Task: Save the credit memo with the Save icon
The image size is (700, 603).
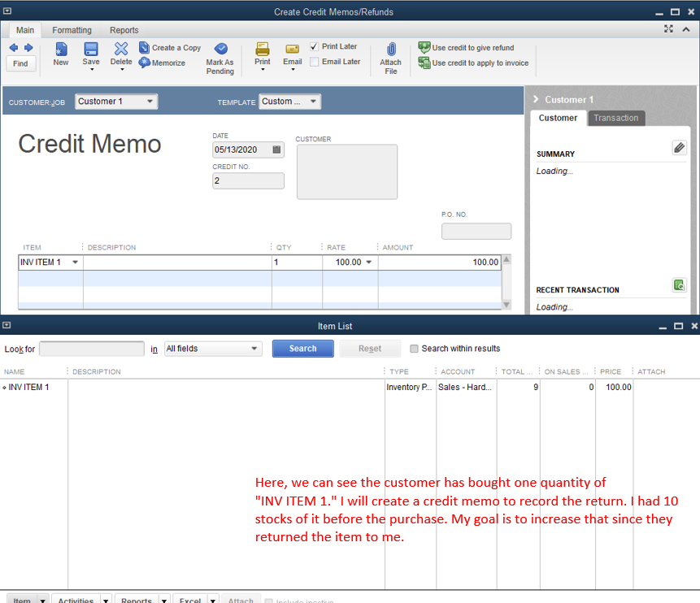Action: (91, 49)
